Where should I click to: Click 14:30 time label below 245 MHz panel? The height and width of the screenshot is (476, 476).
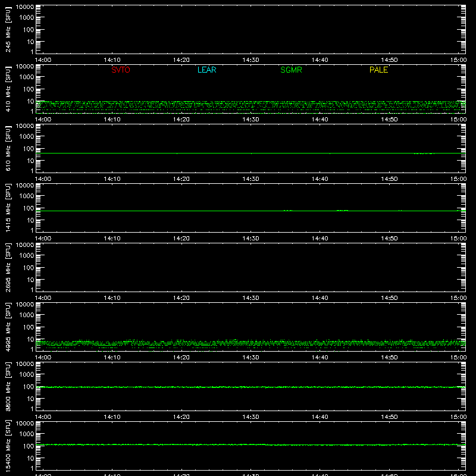[x=250, y=60]
